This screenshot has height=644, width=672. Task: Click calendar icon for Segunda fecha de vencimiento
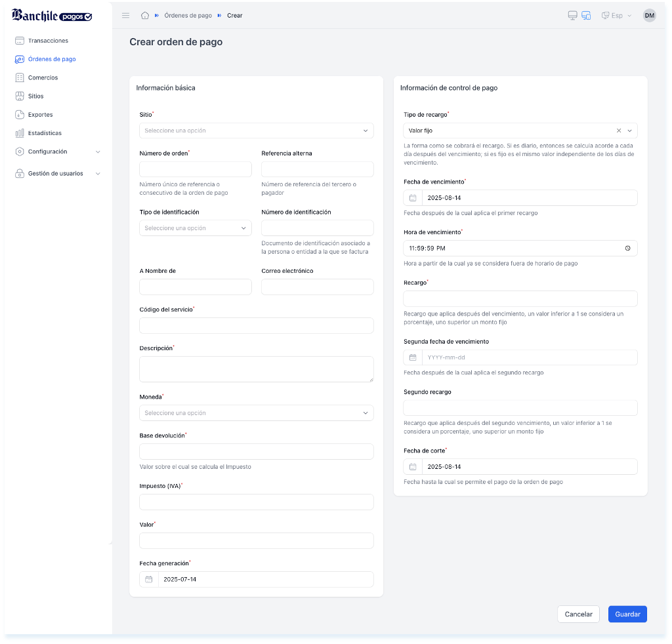pyautogui.click(x=413, y=357)
